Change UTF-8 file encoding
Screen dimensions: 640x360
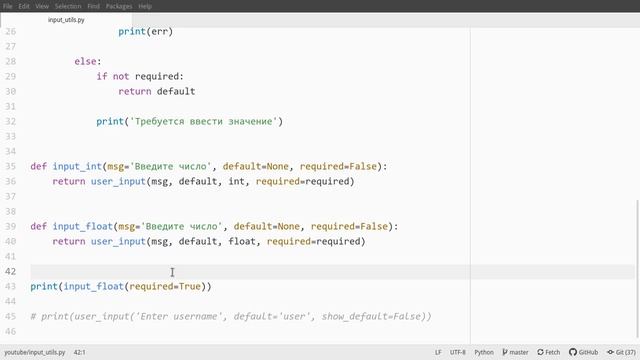tap(458, 352)
